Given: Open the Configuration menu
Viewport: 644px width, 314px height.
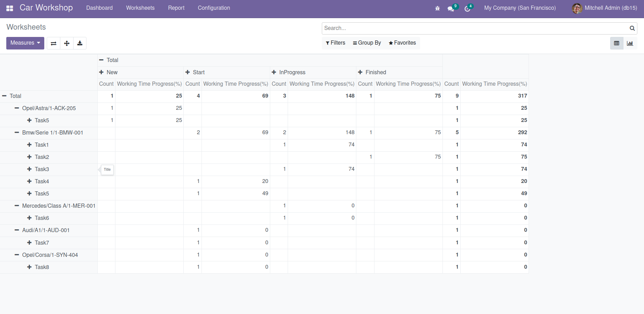Looking at the screenshot, I should point(214,8).
